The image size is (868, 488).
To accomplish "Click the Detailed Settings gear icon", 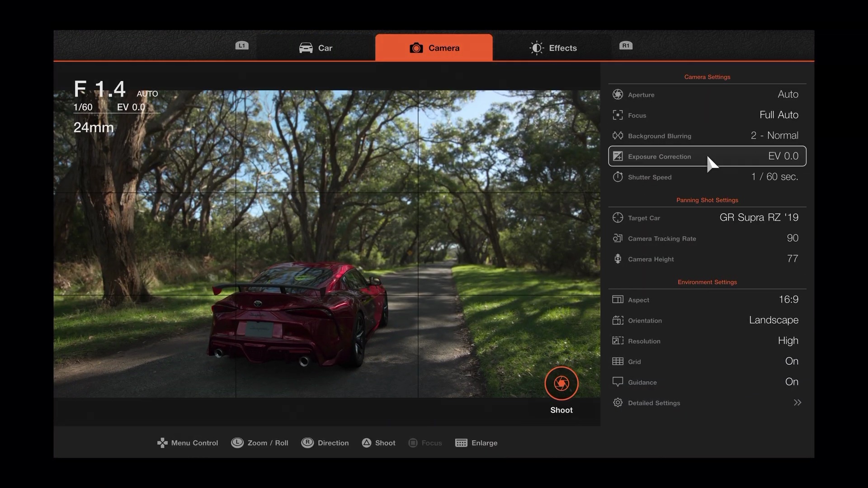I will coord(618,403).
